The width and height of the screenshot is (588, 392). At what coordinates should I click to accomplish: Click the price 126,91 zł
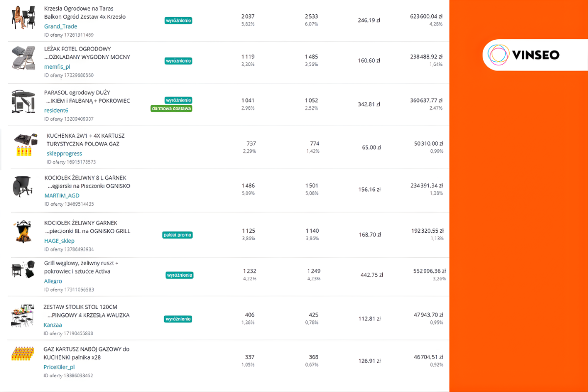tap(369, 361)
